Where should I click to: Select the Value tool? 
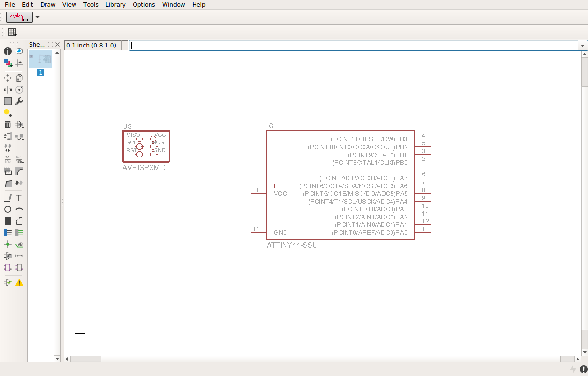[x=19, y=159]
